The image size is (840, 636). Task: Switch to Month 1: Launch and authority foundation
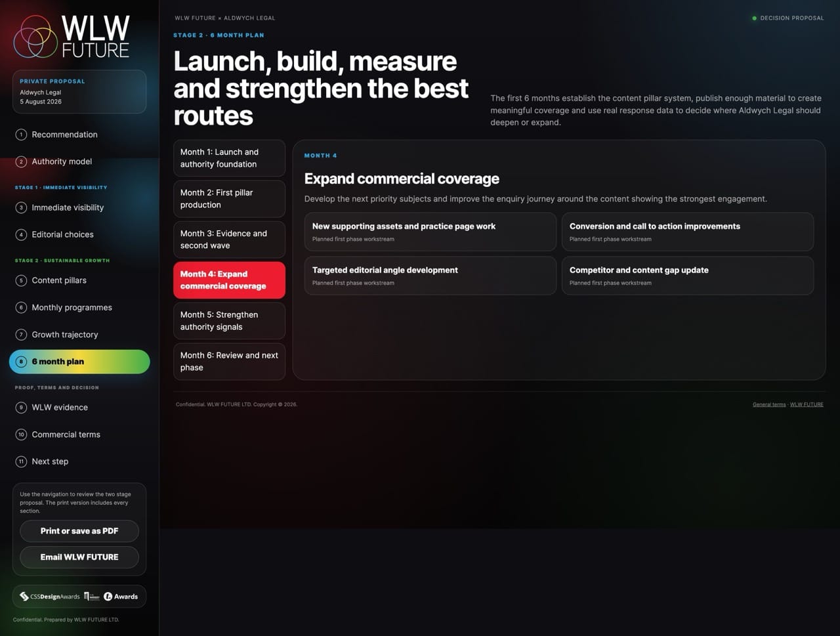pyautogui.click(x=229, y=158)
